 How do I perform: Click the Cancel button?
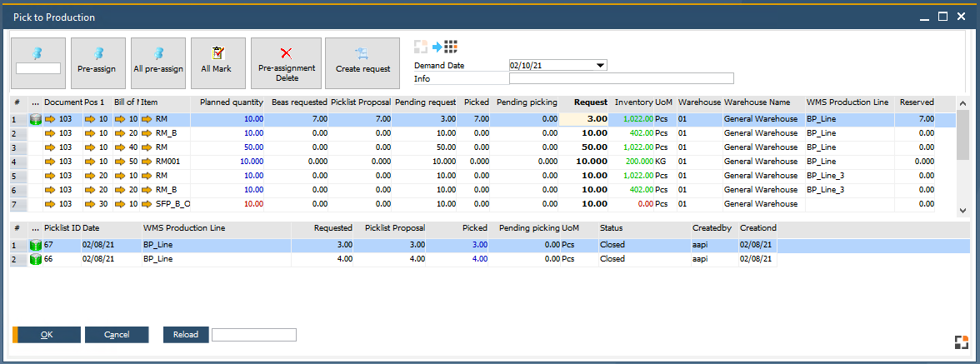(117, 335)
